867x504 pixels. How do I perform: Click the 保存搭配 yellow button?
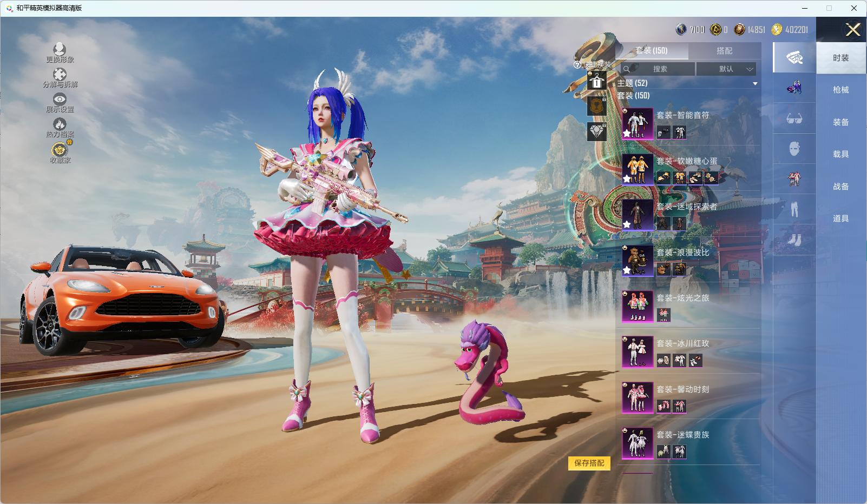589,463
